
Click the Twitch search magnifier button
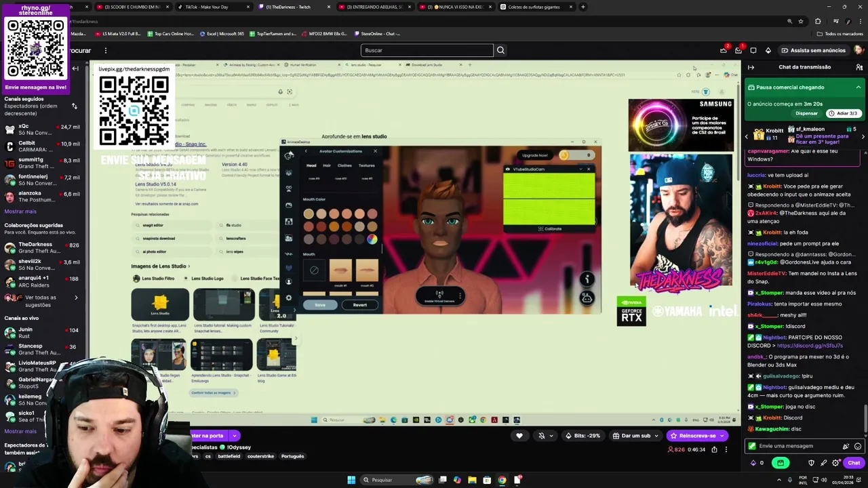500,50
